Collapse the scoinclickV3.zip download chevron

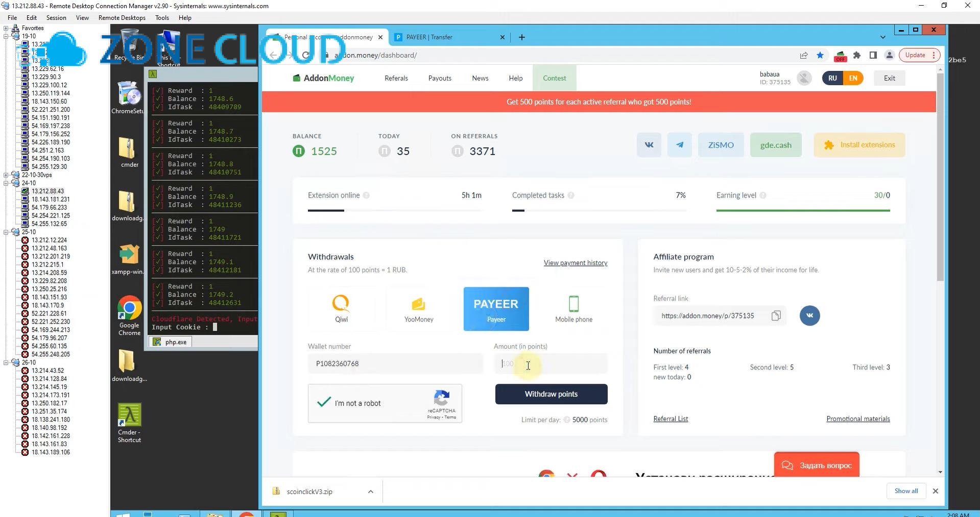[370, 491]
